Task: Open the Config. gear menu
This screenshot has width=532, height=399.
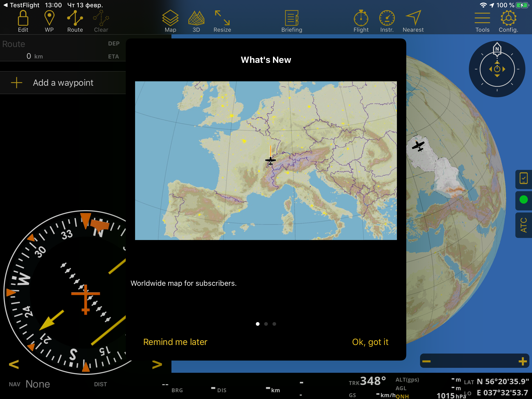Action: tap(508, 21)
